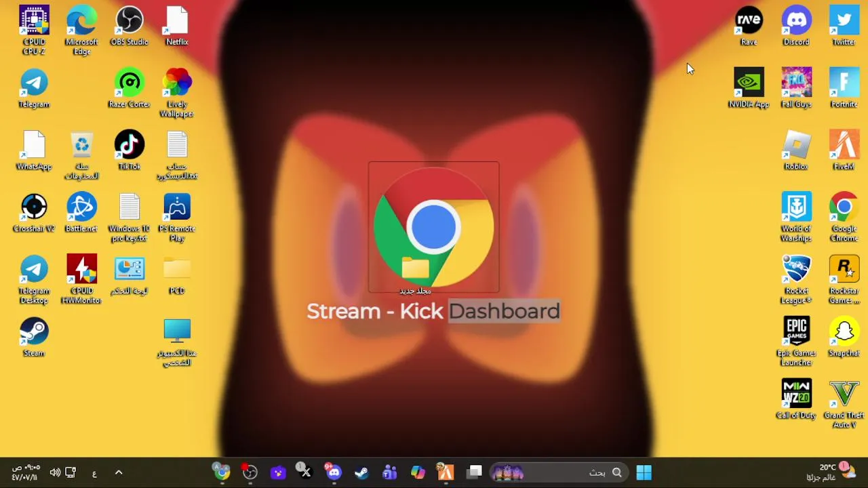Viewport: 868px width, 488px height.
Task: Open OBS from the taskbar
Action: pyautogui.click(x=250, y=472)
